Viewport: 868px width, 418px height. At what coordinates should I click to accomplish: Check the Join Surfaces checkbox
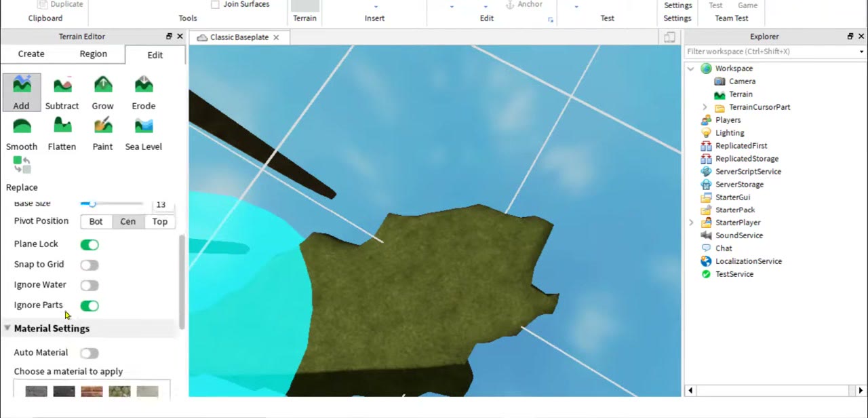coord(215,5)
